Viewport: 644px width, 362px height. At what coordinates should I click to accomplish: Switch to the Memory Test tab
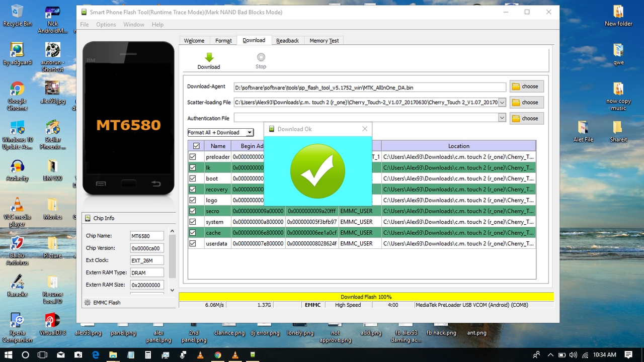tap(325, 41)
